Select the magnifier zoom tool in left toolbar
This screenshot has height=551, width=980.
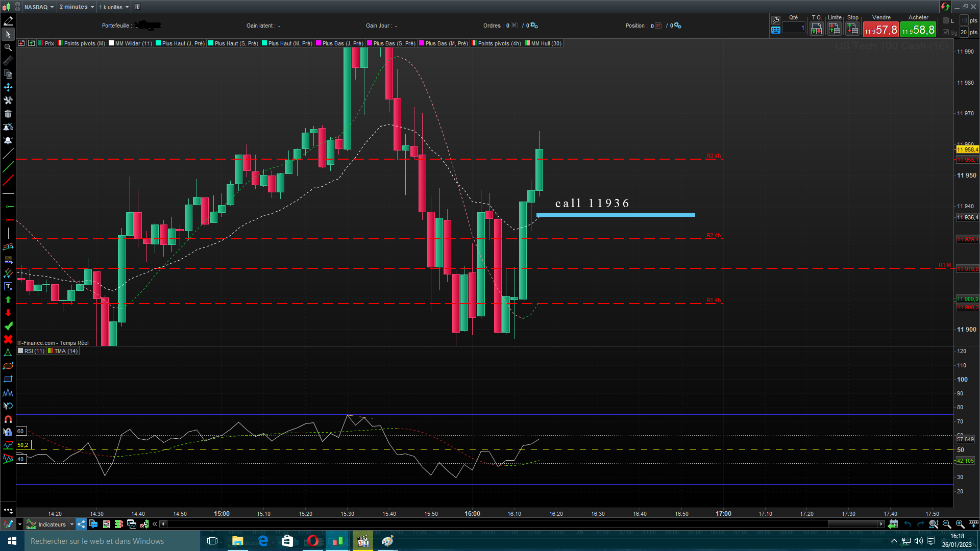point(8,47)
